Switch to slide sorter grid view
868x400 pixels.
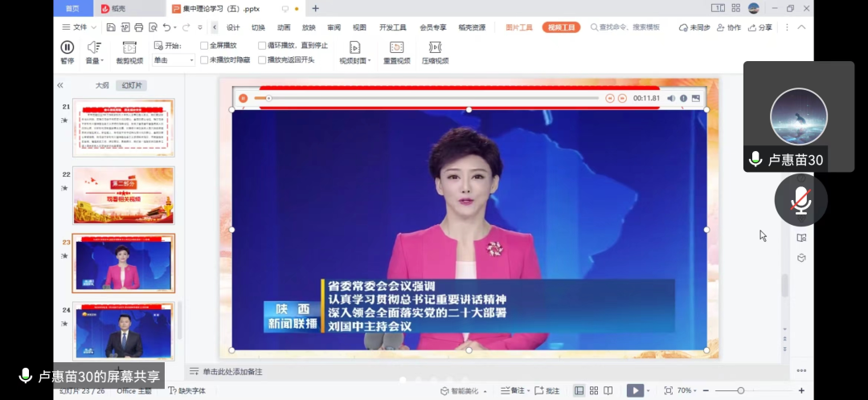tap(594, 390)
